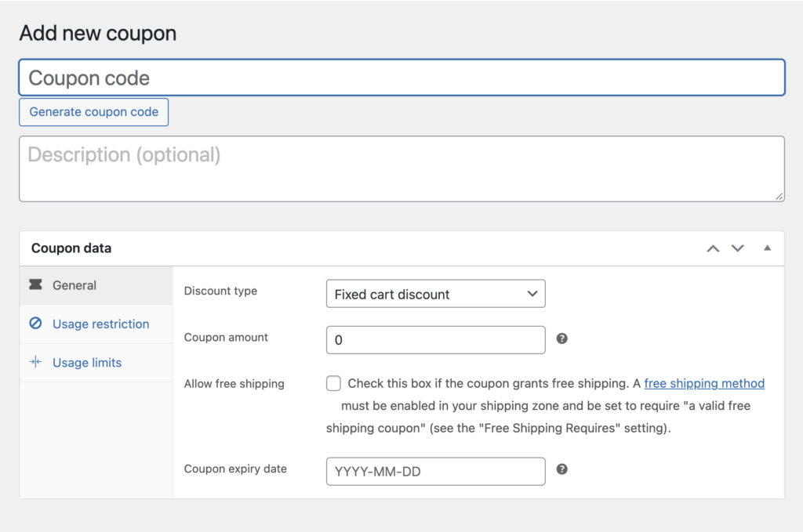This screenshot has width=803, height=532.
Task: Switch to the Usage restriction tab
Action: (x=100, y=324)
